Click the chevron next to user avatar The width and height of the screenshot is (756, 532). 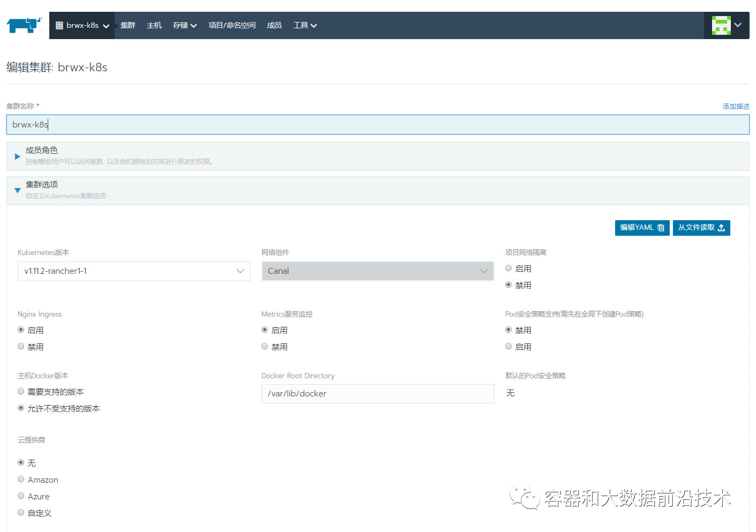click(x=738, y=25)
